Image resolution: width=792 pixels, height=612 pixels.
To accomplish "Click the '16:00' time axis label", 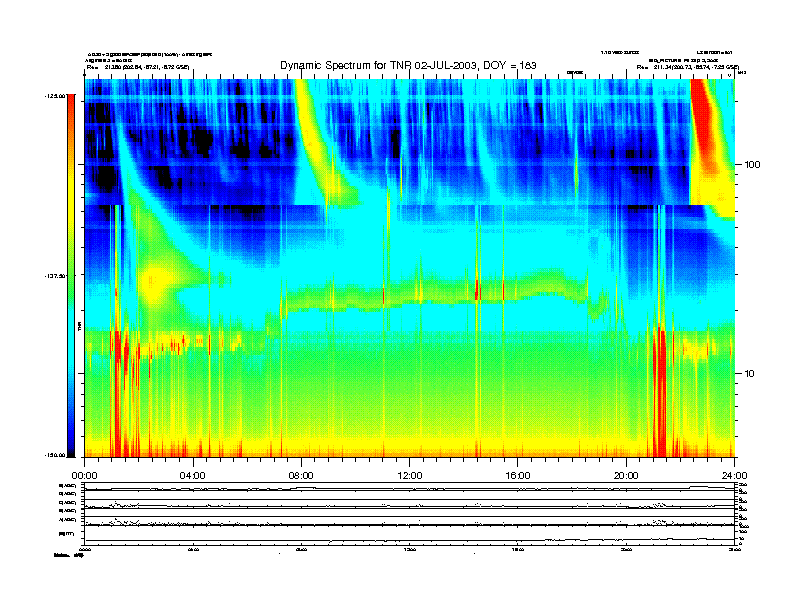I will point(518,476).
